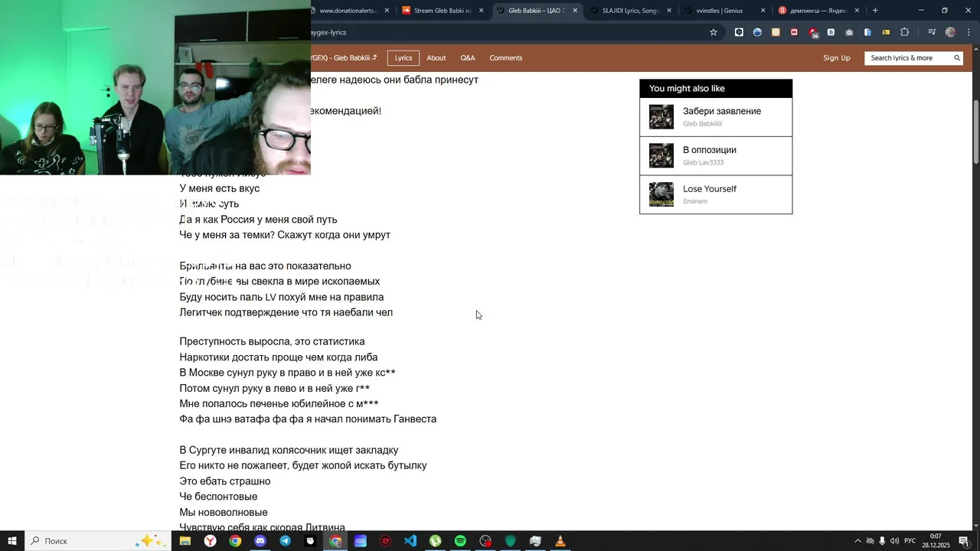
Task: Show hidden system tray icons
Action: click(x=857, y=541)
